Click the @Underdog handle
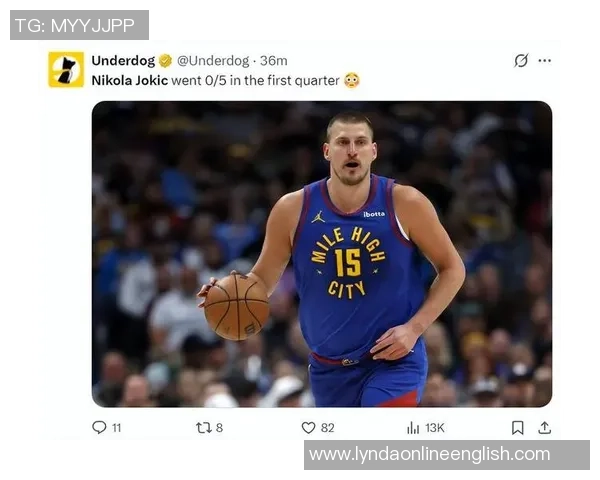This screenshot has width=600, height=480. point(213,60)
